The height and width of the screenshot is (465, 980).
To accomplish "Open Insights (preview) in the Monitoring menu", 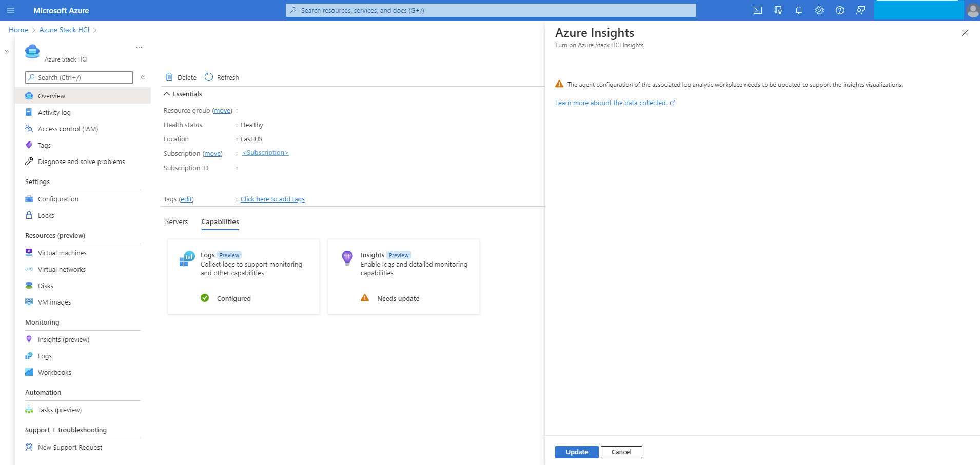I will tap(64, 340).
